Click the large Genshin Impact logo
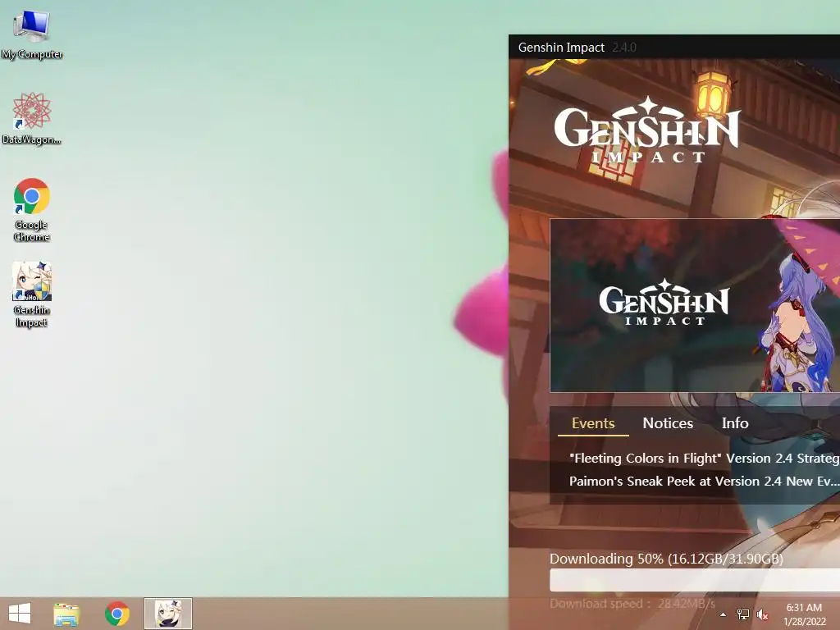This screenshot has height=630, width=840. click(647, 130)
